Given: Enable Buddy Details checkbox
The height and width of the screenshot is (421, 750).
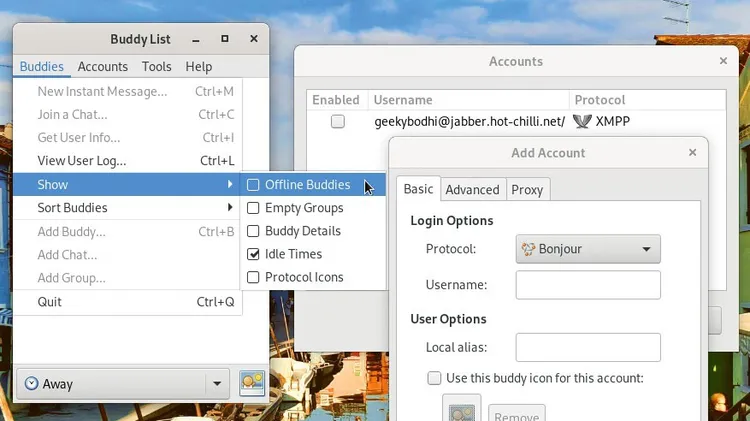Looking at the screenshot, I should (253, 231).
